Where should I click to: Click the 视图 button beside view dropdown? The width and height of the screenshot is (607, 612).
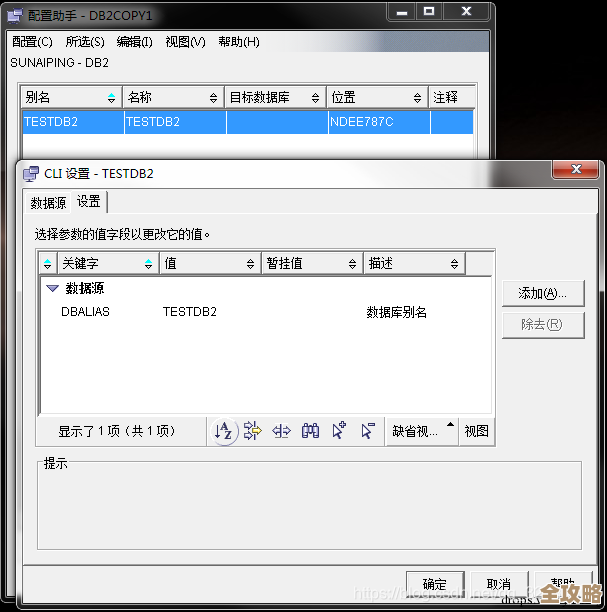477,431
